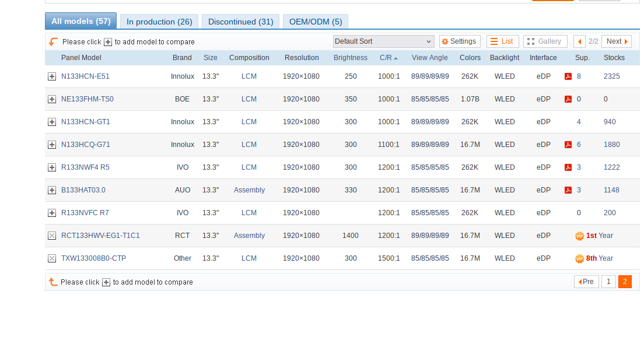Viewport: 644px width, 354px height.
Task: Open the Settings button
Action: pos(460,41)
